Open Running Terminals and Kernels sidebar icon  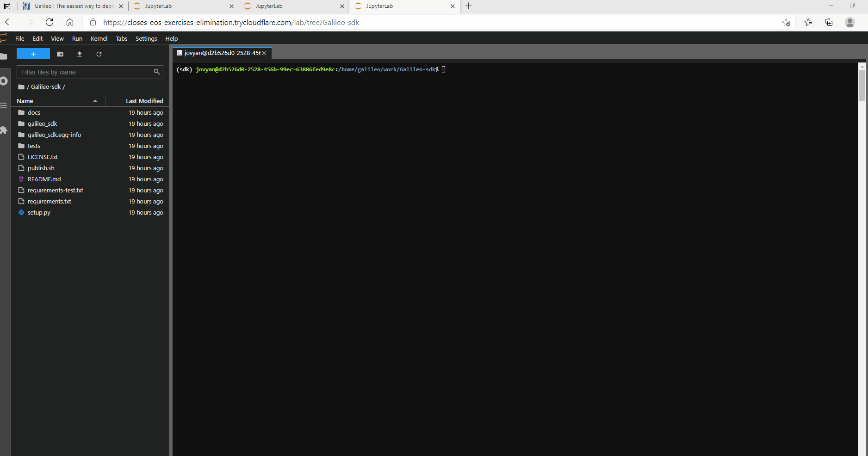click(x=4, y=81)
